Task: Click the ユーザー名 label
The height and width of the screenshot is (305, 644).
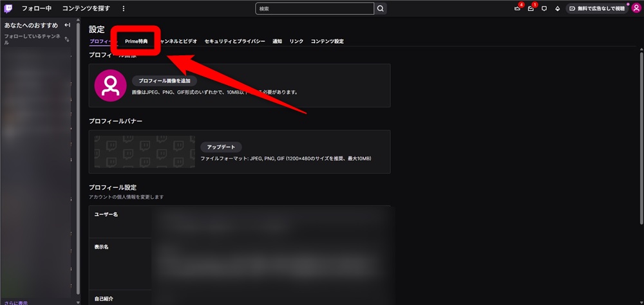Action: [x=106, y=214]
